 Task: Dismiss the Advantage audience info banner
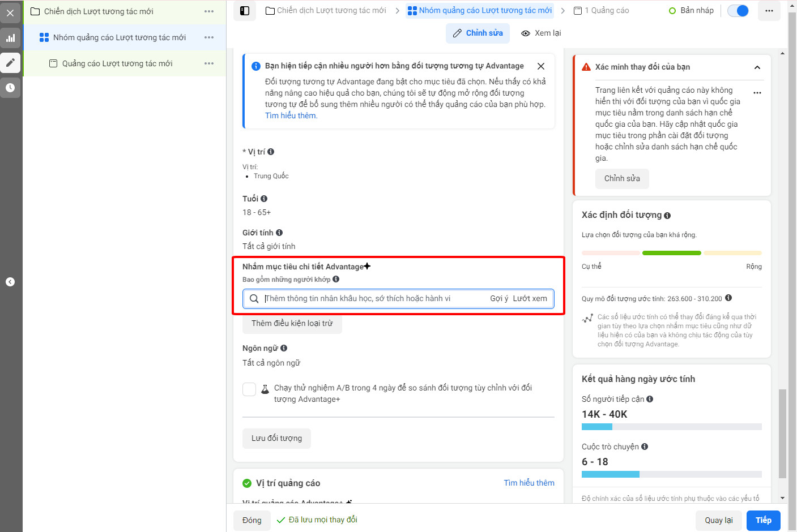click(x=541, y=66)
